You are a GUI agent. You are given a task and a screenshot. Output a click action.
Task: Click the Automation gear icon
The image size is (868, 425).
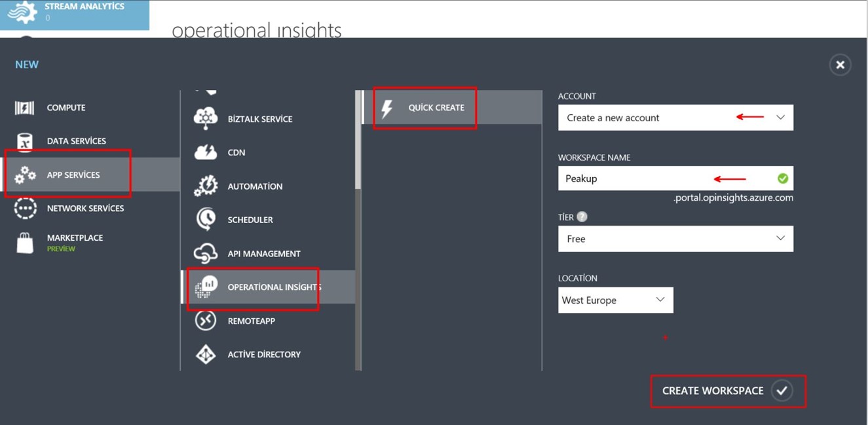click(206, 186)
